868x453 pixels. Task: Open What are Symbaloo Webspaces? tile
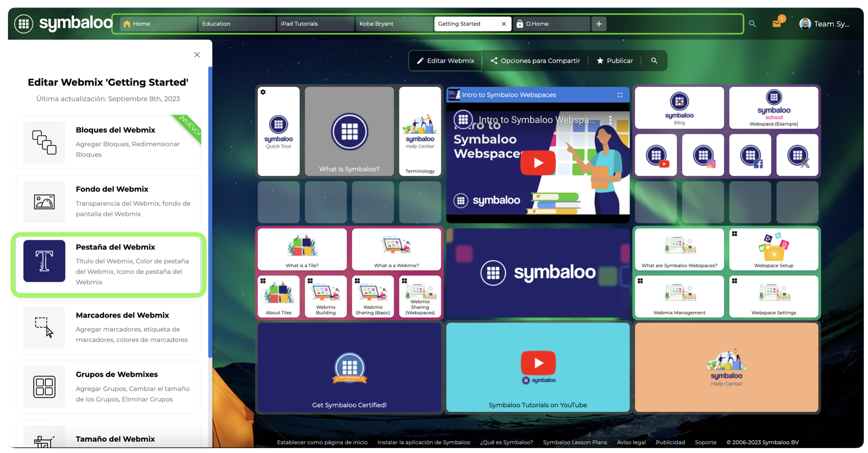coord(679,250)
